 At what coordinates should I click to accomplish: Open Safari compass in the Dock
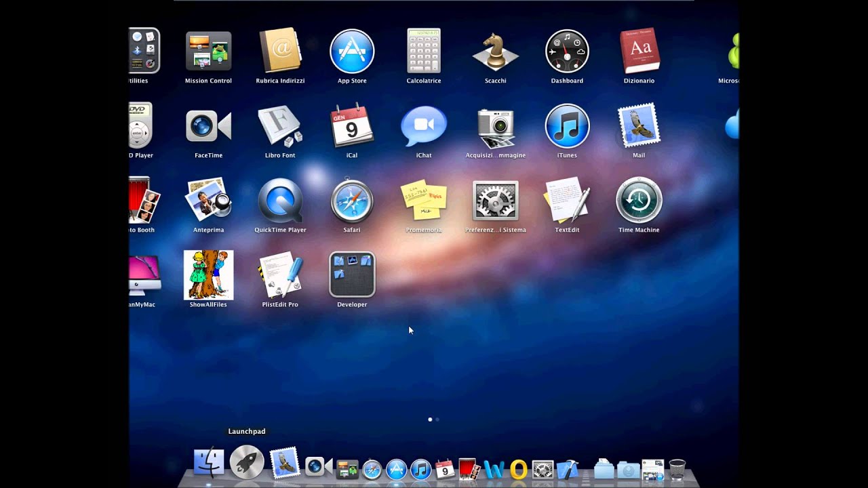[372, 469]
